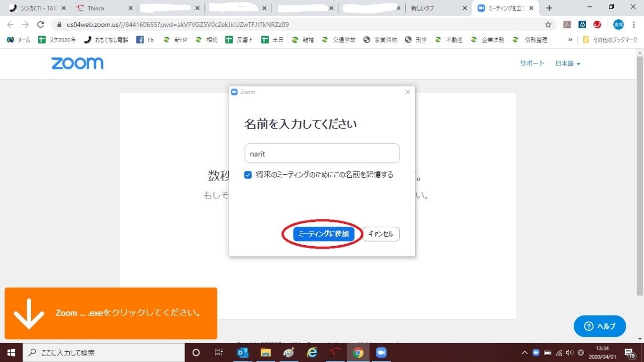Open the 交通事故 bookmark

tap(339, 40)
